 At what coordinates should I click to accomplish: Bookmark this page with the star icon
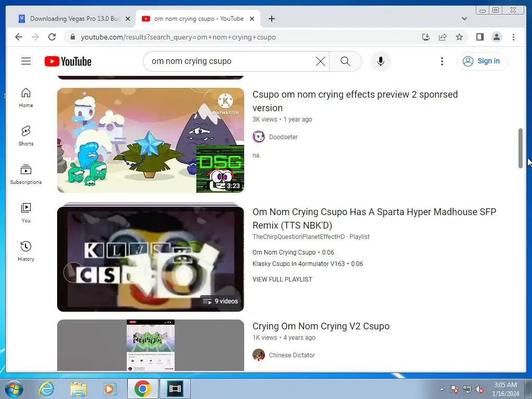tap(459, 37)
